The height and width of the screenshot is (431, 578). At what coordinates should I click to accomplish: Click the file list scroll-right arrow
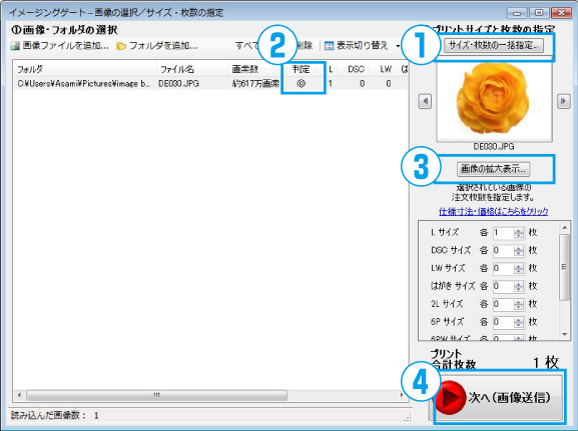402,395
